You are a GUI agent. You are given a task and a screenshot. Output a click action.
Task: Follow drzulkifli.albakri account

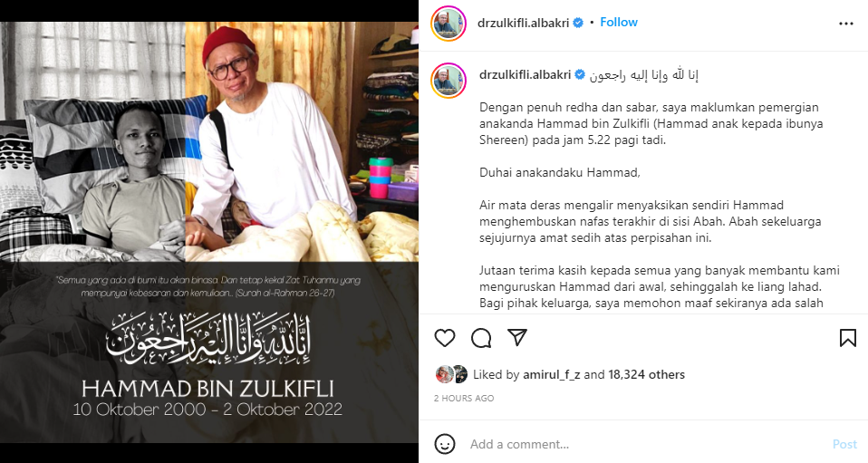tap(619, 22)
